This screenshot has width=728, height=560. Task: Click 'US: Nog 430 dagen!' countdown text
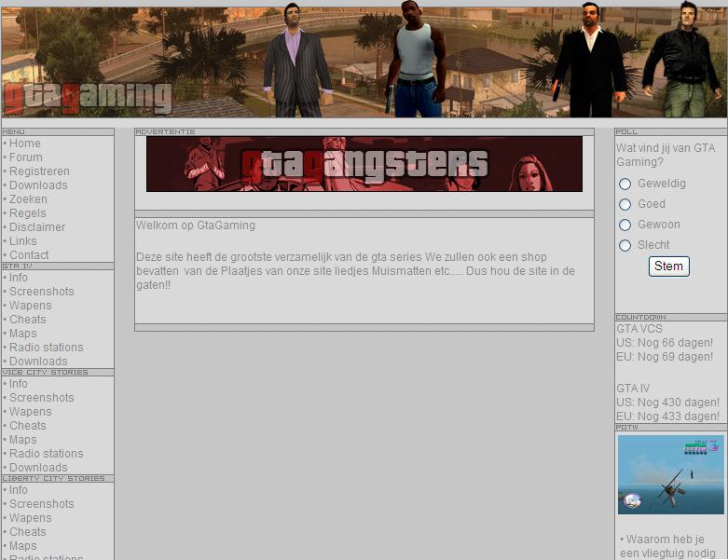[667, 403]
